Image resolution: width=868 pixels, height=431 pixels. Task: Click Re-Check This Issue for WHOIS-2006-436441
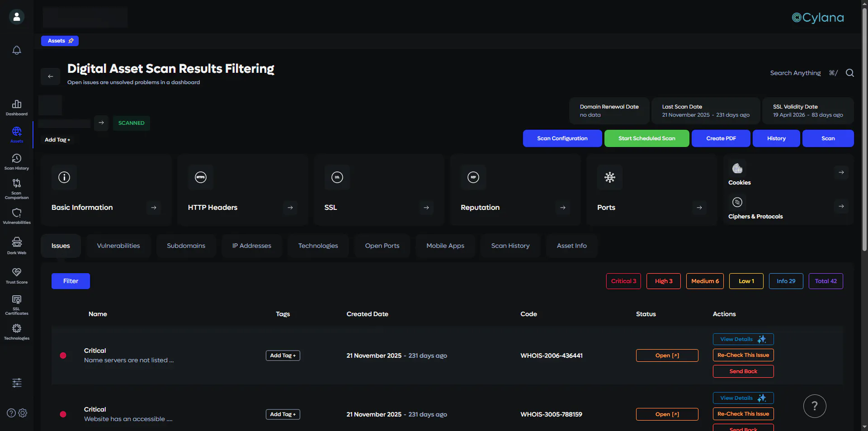click(743, 355)
